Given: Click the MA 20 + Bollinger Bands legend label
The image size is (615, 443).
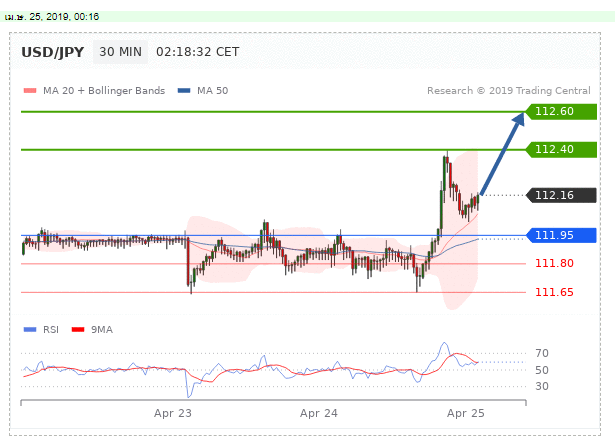Looking at the screenshot, I should (x=104, y=91).
